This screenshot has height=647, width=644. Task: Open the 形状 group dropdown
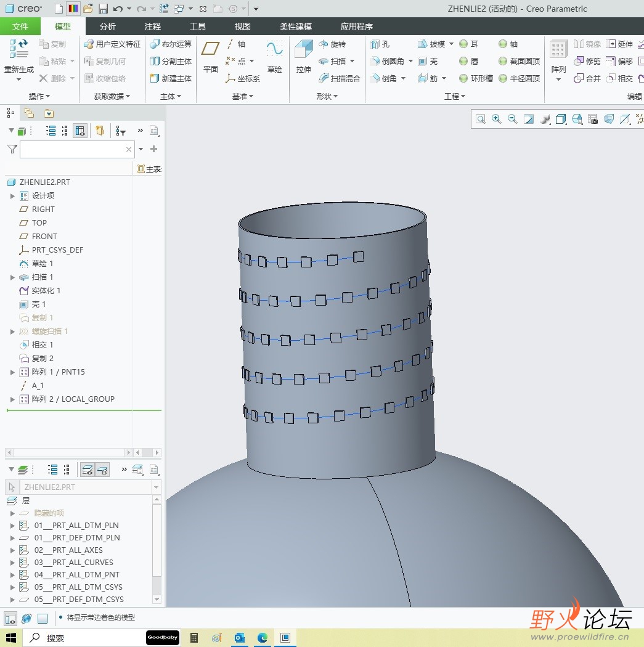327,97
